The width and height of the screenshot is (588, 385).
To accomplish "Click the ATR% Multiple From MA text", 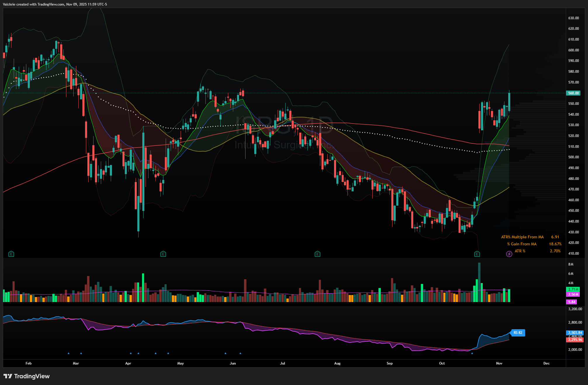I will pos(522,237).
